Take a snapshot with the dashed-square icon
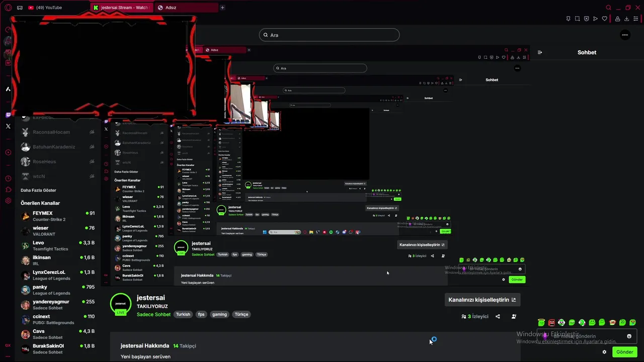Screen dimensions: 644x362 coord(577,19)
